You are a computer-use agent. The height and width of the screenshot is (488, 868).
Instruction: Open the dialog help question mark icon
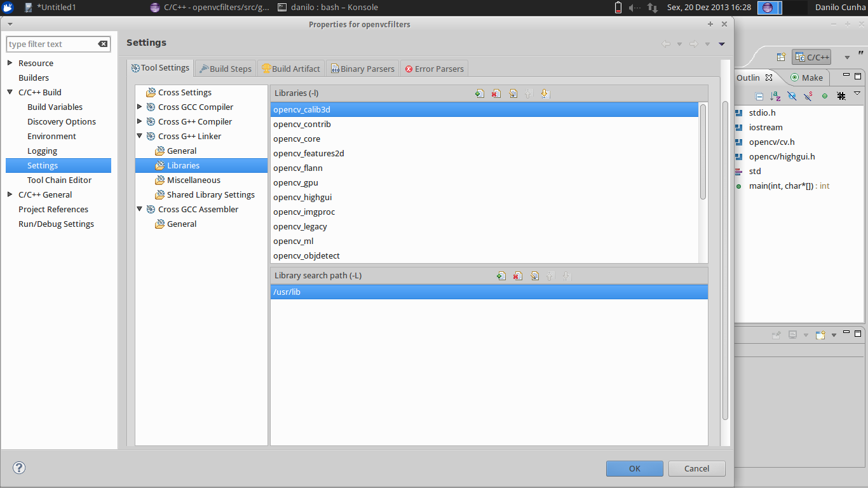(x=19, y=468)
